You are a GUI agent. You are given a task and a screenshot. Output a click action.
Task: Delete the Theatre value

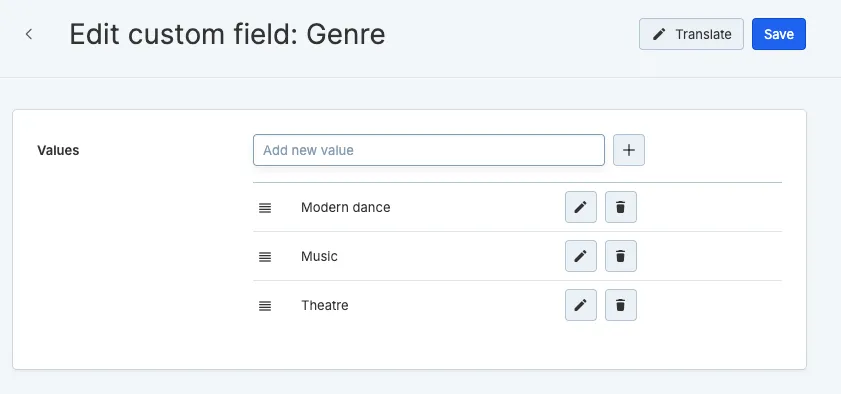[x=621, y=305]
